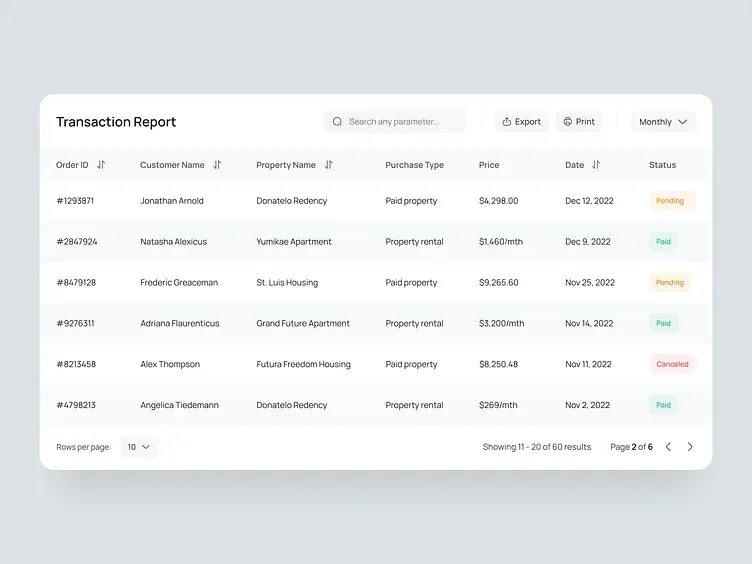Click customer Angelica Tiedemann
752x564 pixels.
[x=179, y=405]
